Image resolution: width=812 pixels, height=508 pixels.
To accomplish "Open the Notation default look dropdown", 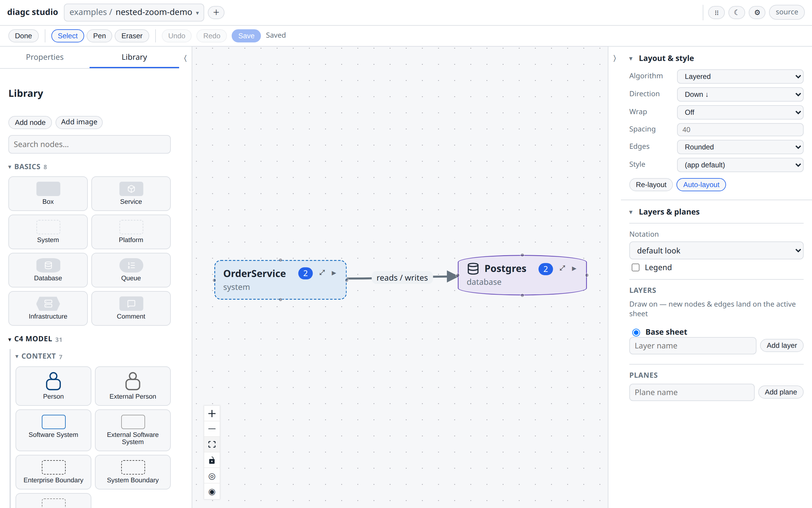I will [x=716, y=251].
